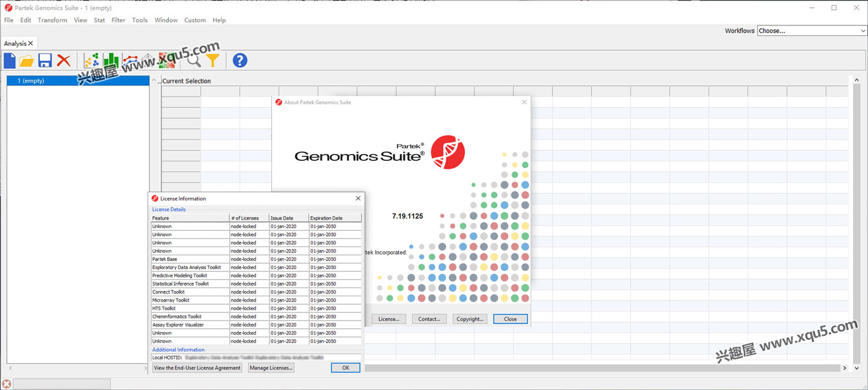
Task: Select the '1 (empty)' spreadsheet in tree
Action: [x=78, y=80]
